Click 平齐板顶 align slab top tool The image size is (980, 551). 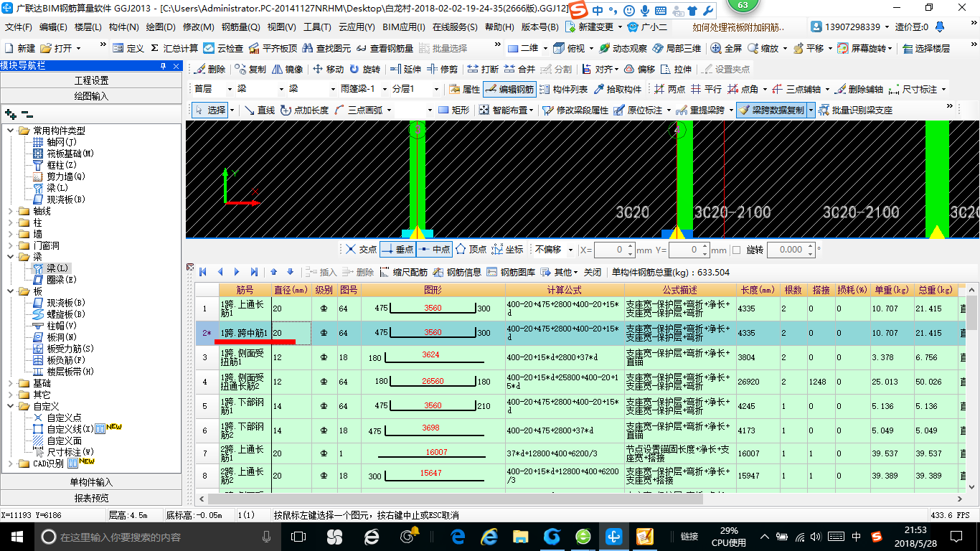pos(273,48)
